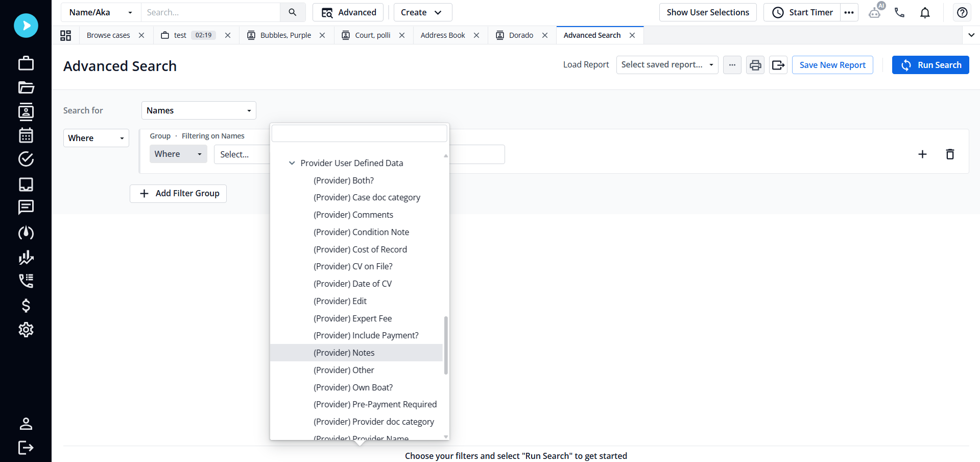
Task: Open the Select saved report dropdown
Action: 667,65
